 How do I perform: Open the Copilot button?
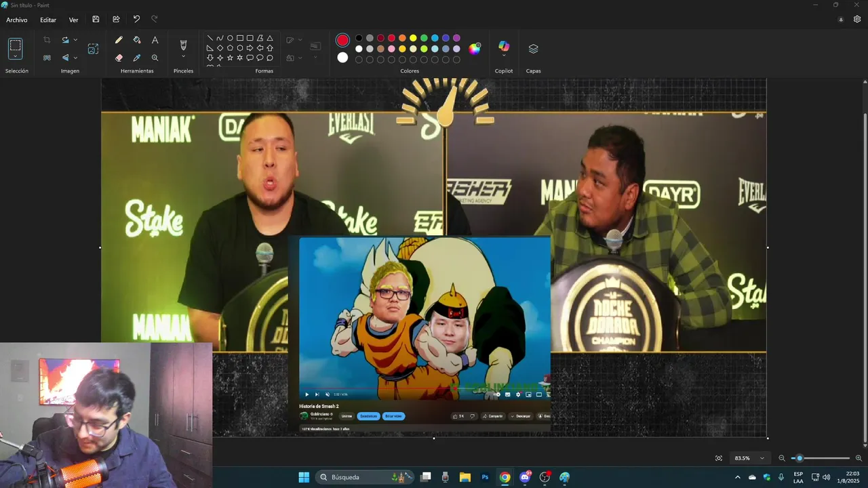click(x=504, y=45)
